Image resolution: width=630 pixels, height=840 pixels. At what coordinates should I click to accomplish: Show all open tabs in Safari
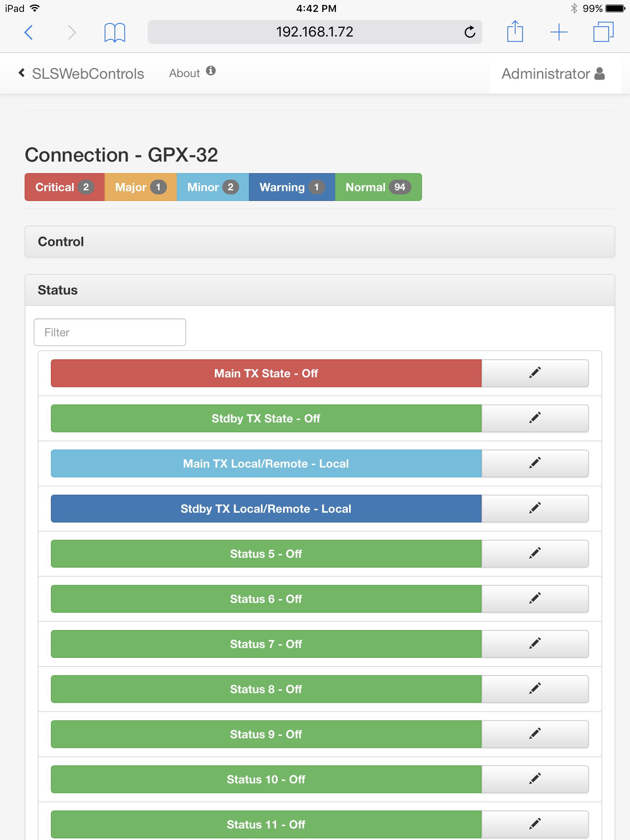pos(603,32)
